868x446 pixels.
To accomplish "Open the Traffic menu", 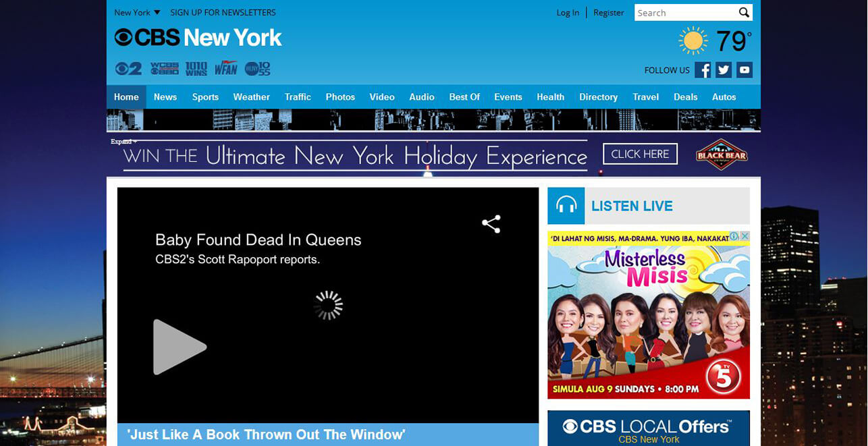I will tap(298, 97).
